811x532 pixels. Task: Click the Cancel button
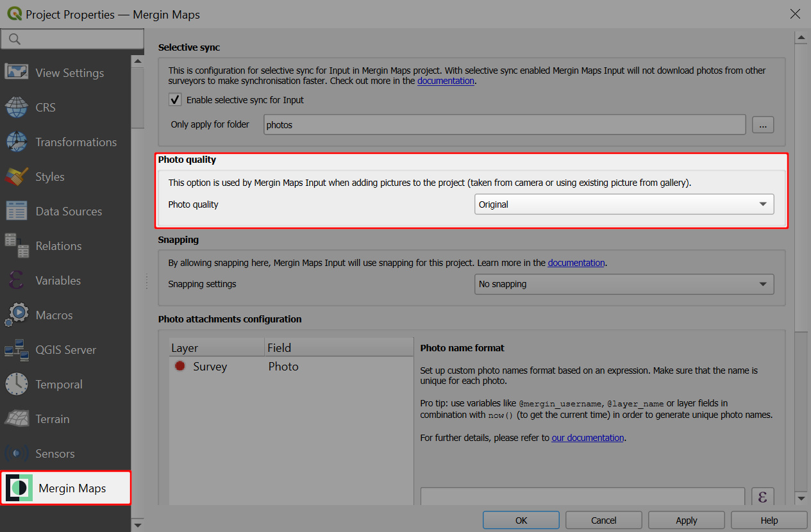pos(604,520)
